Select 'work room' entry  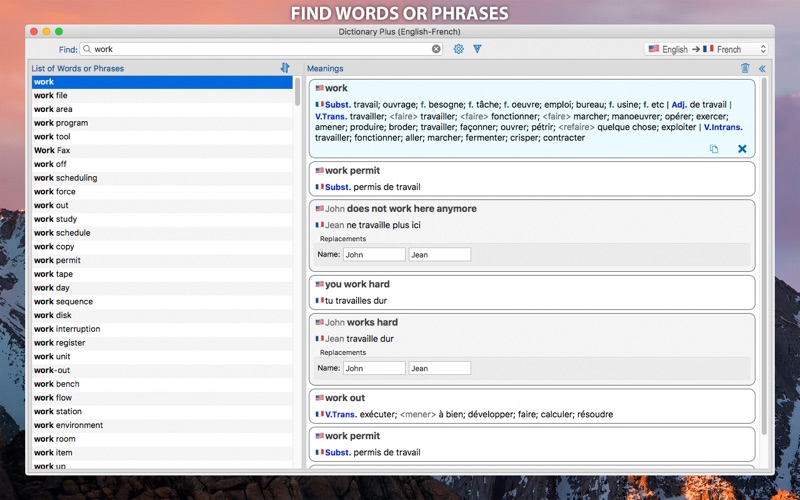pos(162,440)
